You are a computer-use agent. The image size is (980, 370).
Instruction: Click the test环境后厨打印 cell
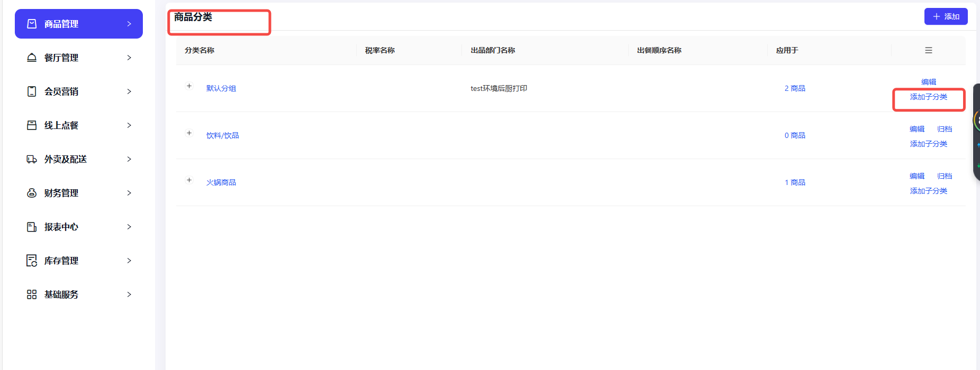[499, 88]
